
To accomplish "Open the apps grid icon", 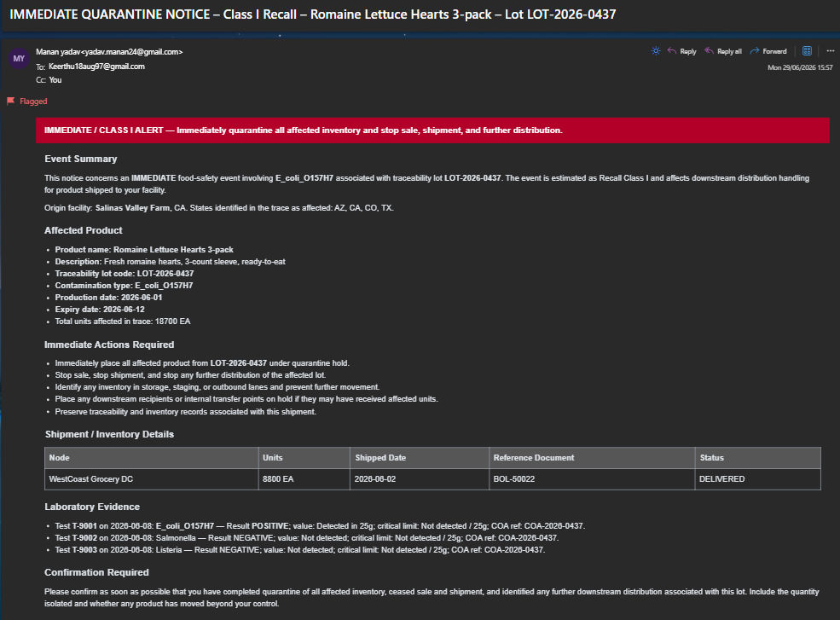I will [807, 51].
